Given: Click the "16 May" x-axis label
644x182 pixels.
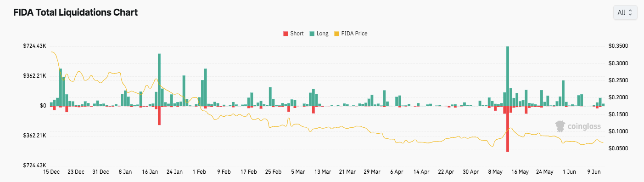Looking at the screenshot, I should [x=520, y=172].
